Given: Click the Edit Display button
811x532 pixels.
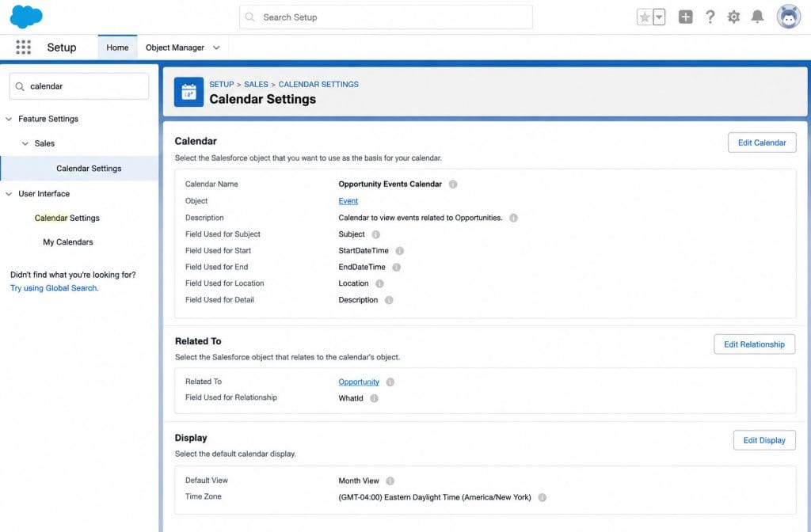Looking at the screenshot, I should tap(764, 440).
